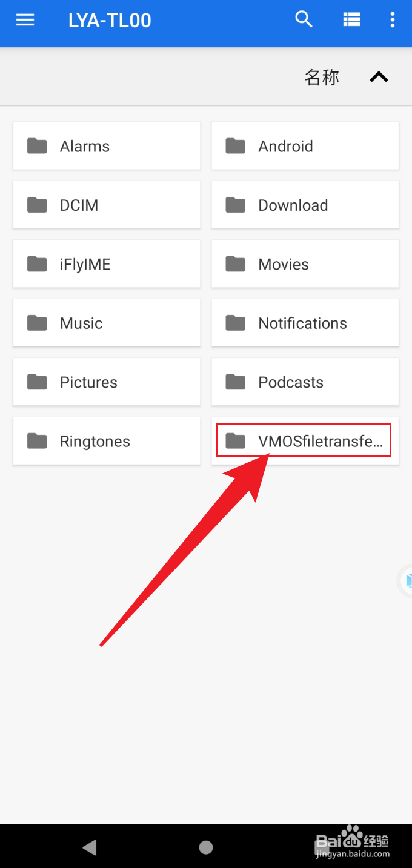Tap the folder icon next to Pictures

(x=37, y=382)
